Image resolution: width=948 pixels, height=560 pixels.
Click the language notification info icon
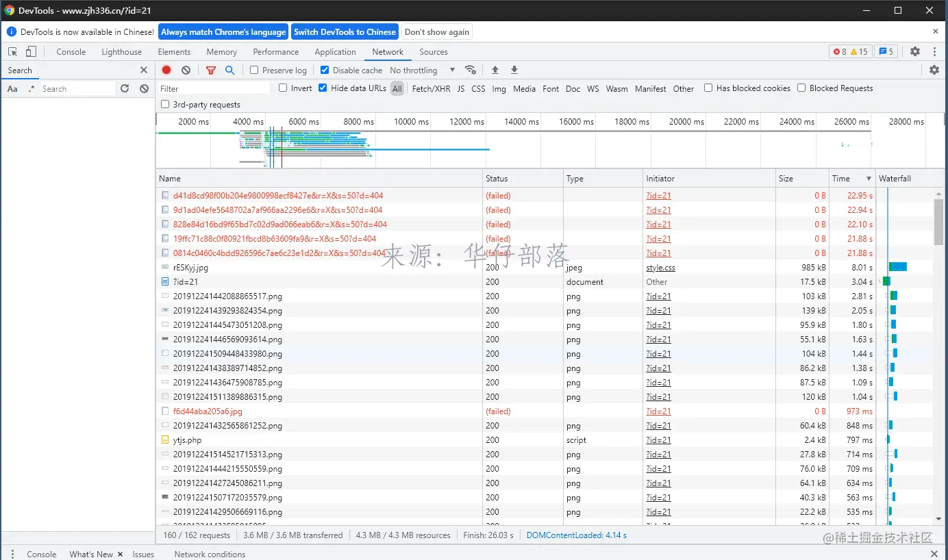click(12, 31)
